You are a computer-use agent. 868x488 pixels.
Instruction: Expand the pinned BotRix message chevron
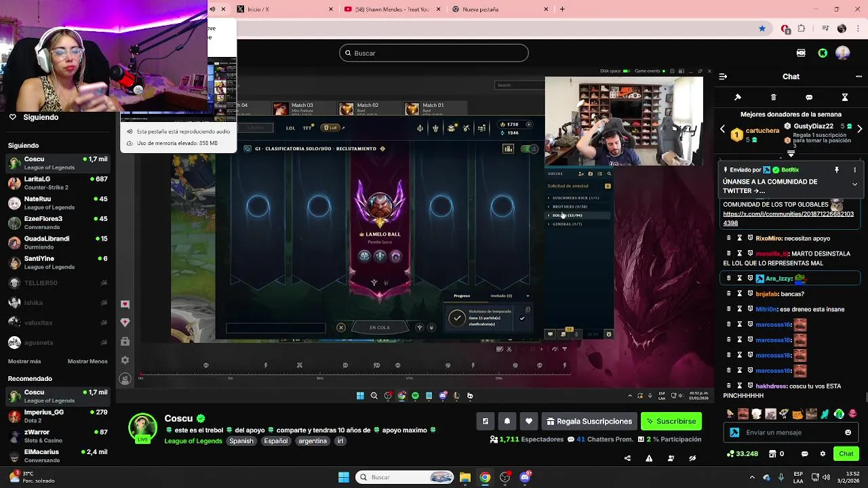pyautogui.click(x=854, y=184)
